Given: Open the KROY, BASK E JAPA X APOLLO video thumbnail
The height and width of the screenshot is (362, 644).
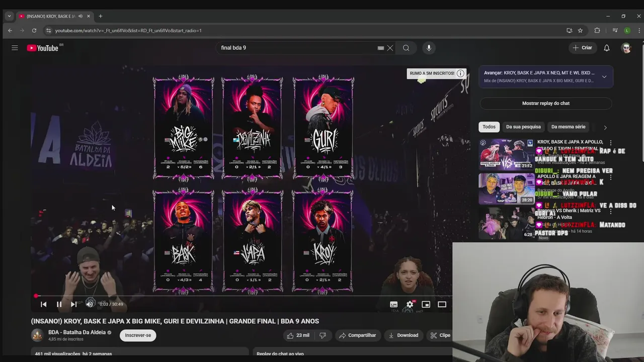Looking at the screenshot, I should tap(507, 154).
